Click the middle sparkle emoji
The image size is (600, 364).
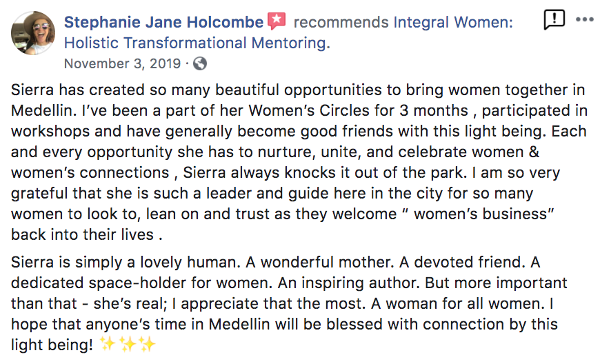click(x=128, y=344)
